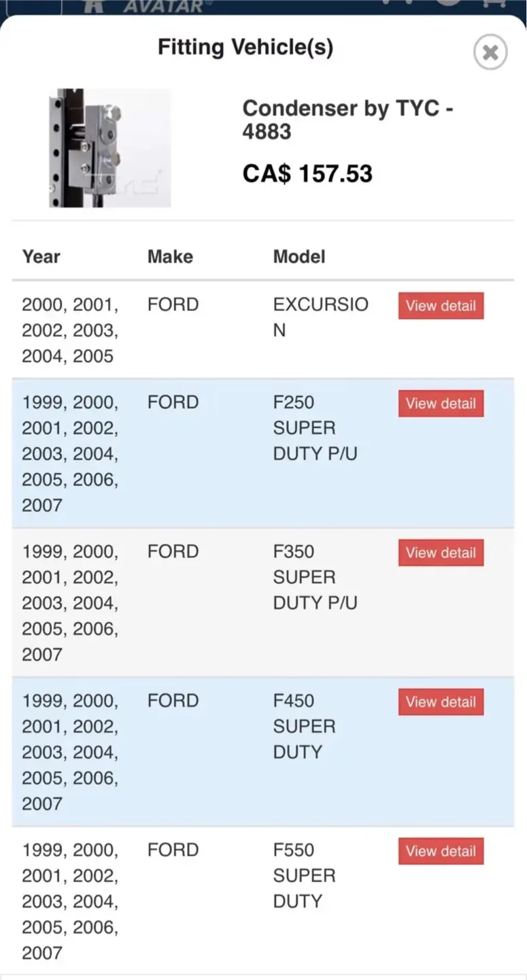The height and width of the screenshot is (980, 527).
Task: Click the Model column header
Action: pos(299,257)
